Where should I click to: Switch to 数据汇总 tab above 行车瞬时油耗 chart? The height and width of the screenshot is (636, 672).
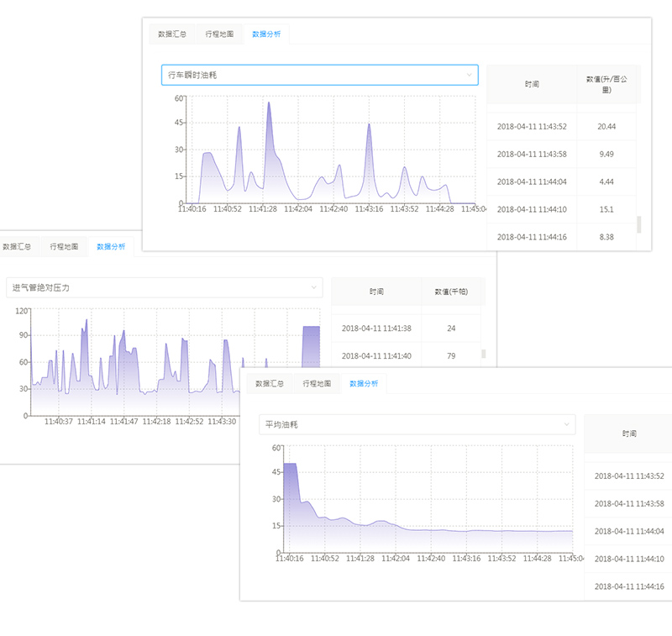172,34
